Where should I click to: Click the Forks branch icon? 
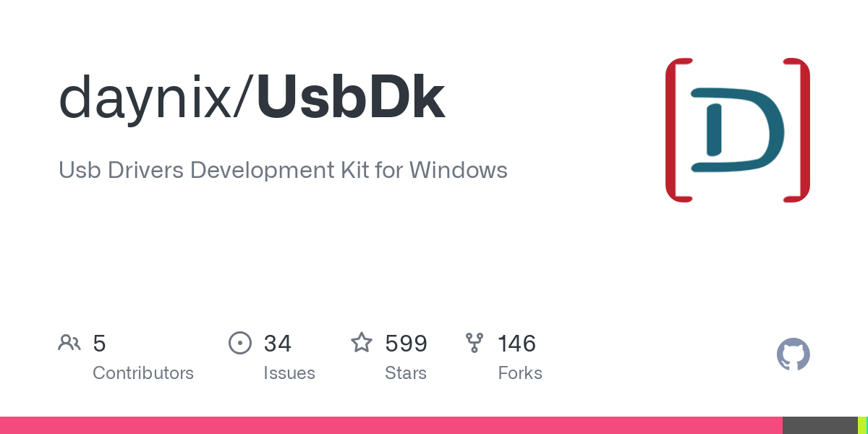(x=475, y=343)
